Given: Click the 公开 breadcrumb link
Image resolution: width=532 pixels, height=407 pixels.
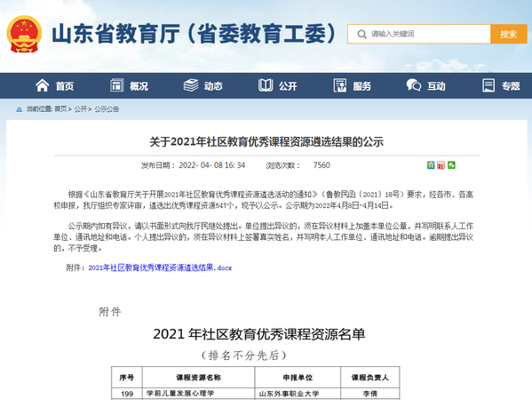Looking at the screenshot, I should [x=81, y=109].
